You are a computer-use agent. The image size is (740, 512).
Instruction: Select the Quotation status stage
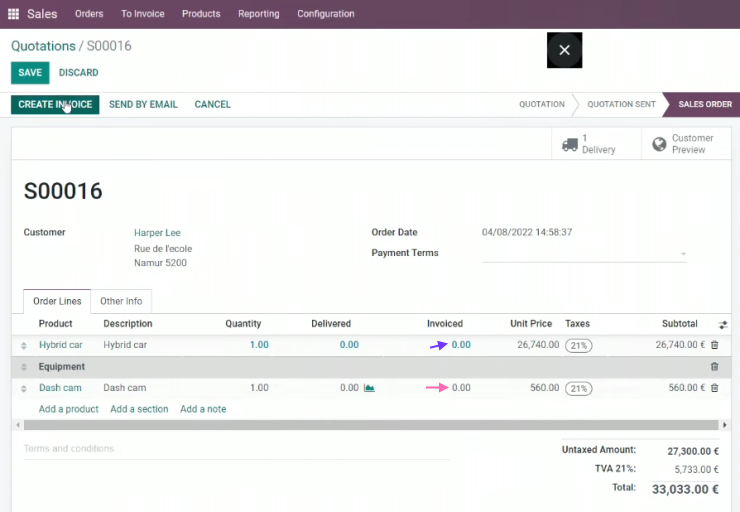point(542,104)
